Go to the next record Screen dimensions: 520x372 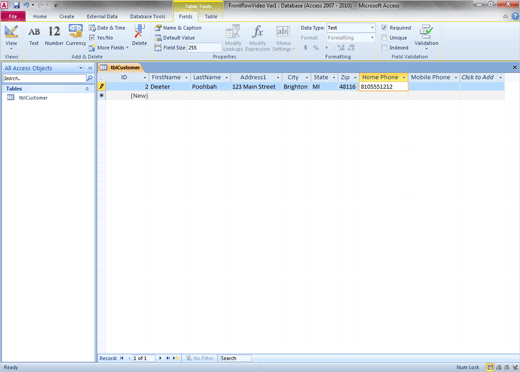(x=160, y=358)
